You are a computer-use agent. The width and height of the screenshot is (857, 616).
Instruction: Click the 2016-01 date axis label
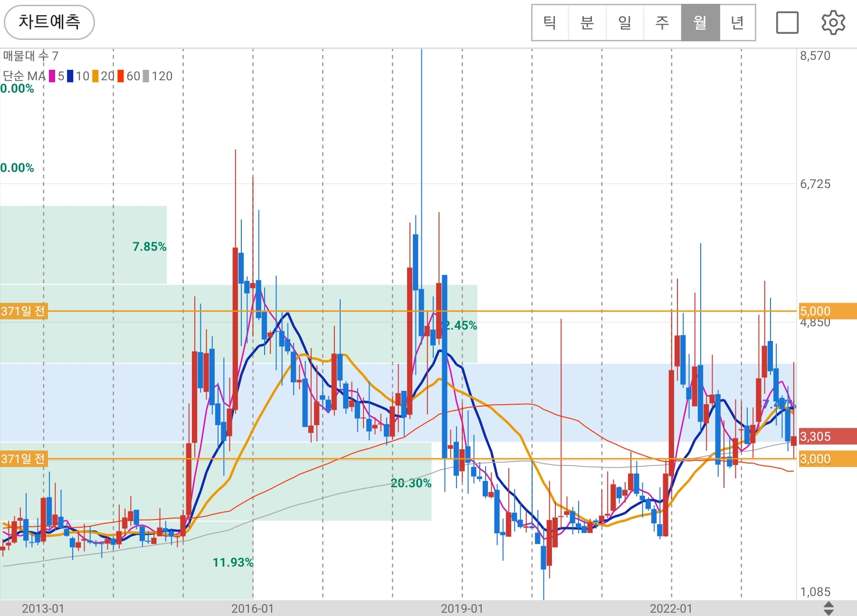[253, 608]
